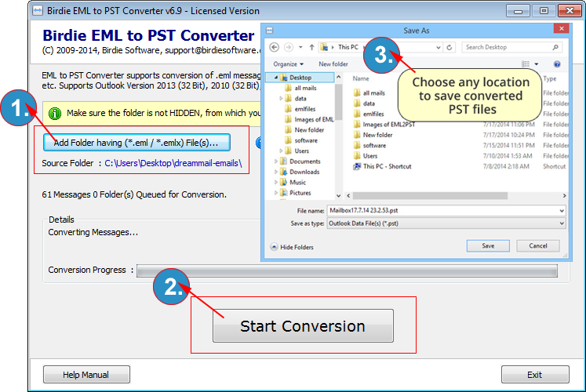Viewport: 586px width, 392px height.
Task: Open the view options dropdown arrow
Action: [537, 64]
